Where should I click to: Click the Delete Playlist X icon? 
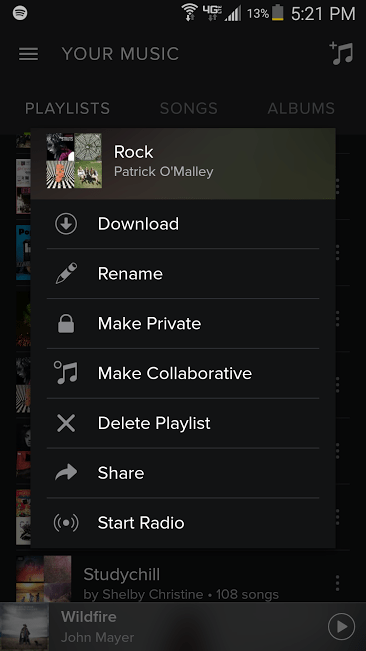pyautogui.click(x=66, y=423)
